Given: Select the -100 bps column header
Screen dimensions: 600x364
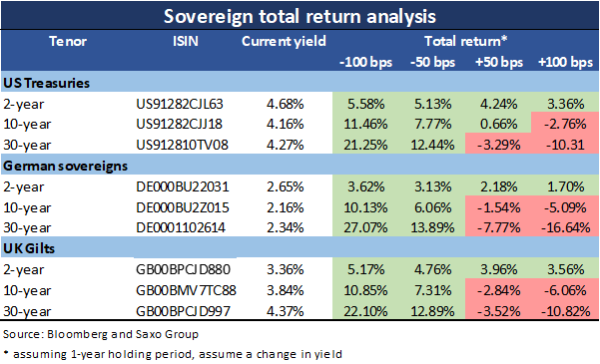Looking at the screenshot, I should coord(365,62).
